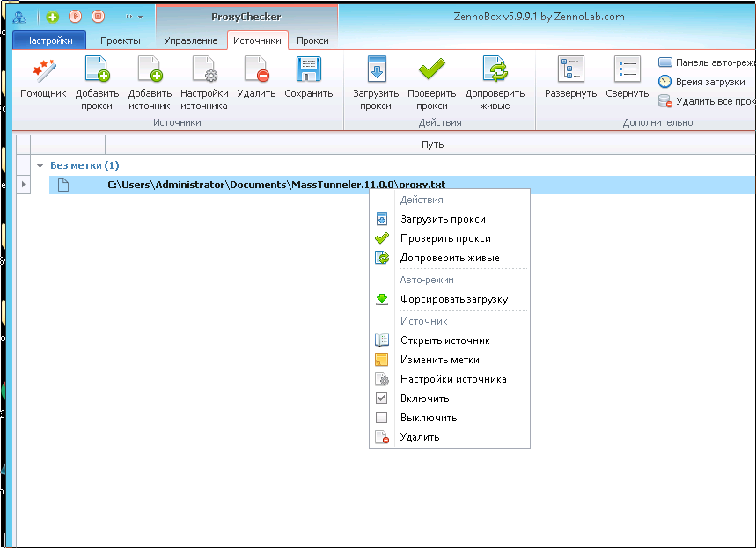The image size is (756, 548).
Task: Click the Путь column header
Action: pos(432,144)
